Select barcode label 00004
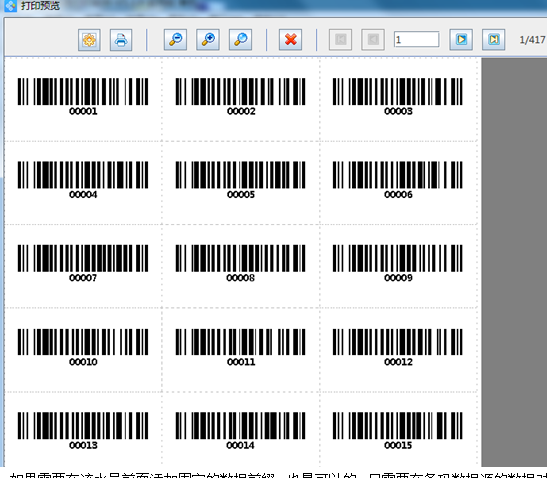The height and width of the screenshot is (478, 547). tap(83, 180)
